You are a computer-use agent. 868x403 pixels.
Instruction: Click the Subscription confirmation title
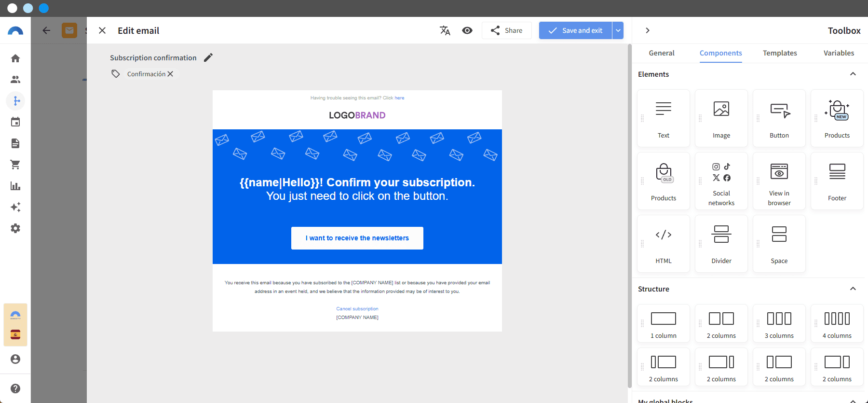point(153,57)
